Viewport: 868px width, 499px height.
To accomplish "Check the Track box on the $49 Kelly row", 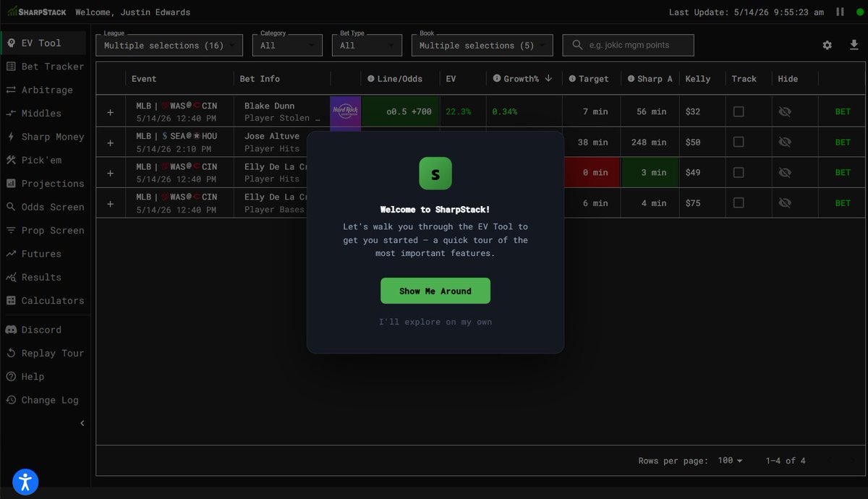I will 739,172.
